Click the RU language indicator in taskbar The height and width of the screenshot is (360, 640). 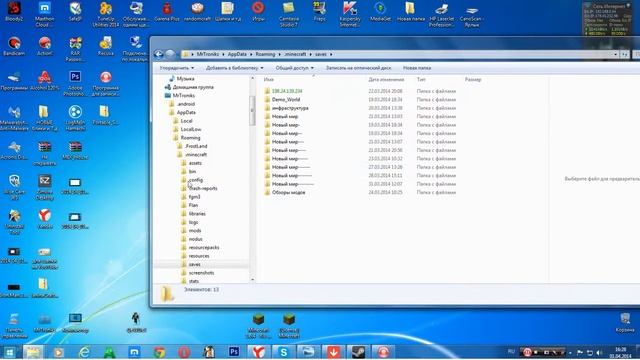click(511, 351)
